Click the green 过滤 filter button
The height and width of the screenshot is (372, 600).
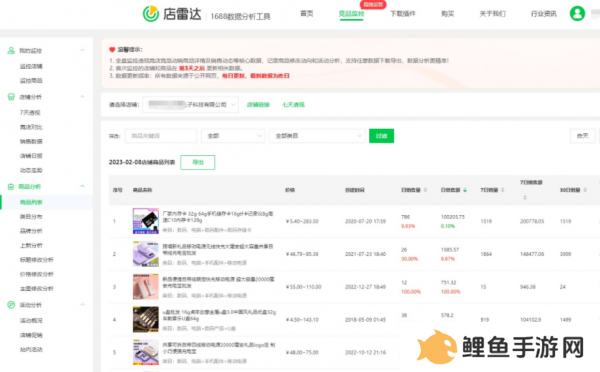click(382, 136)
